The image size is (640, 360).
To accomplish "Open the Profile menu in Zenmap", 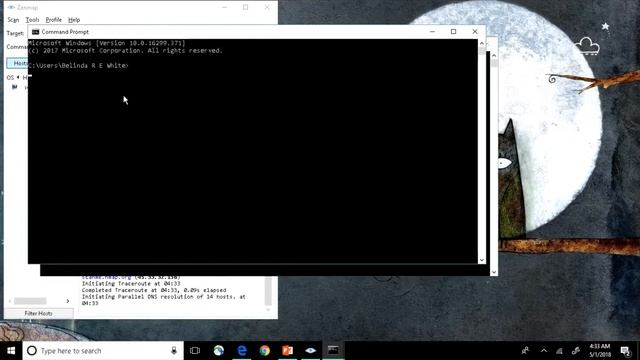I will pyautogui.click(x=53, y=20).
